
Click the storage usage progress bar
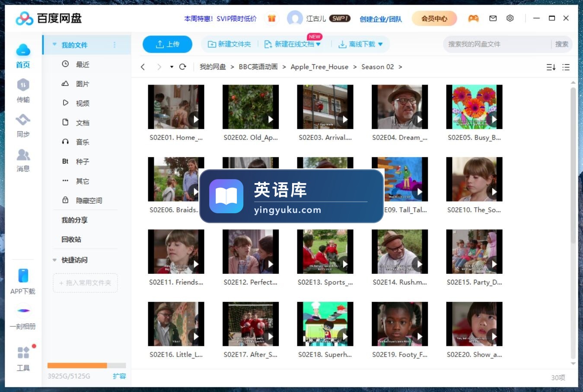[86, 365]
